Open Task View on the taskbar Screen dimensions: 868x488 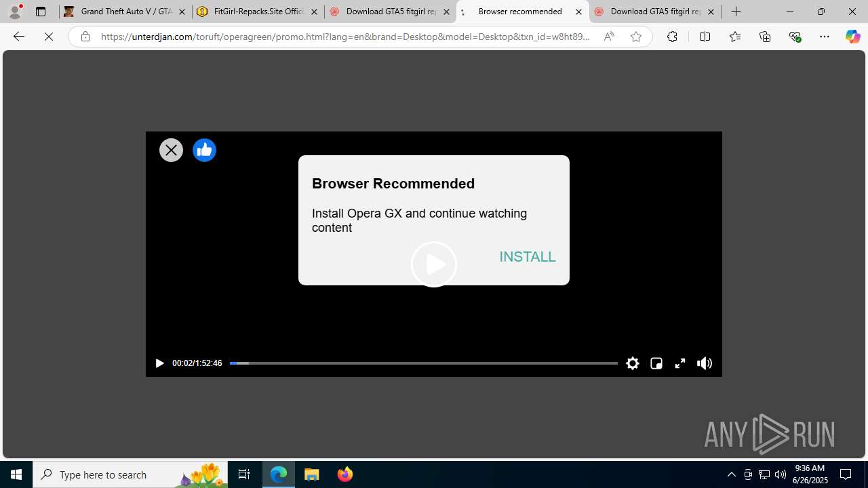(243, 474)
